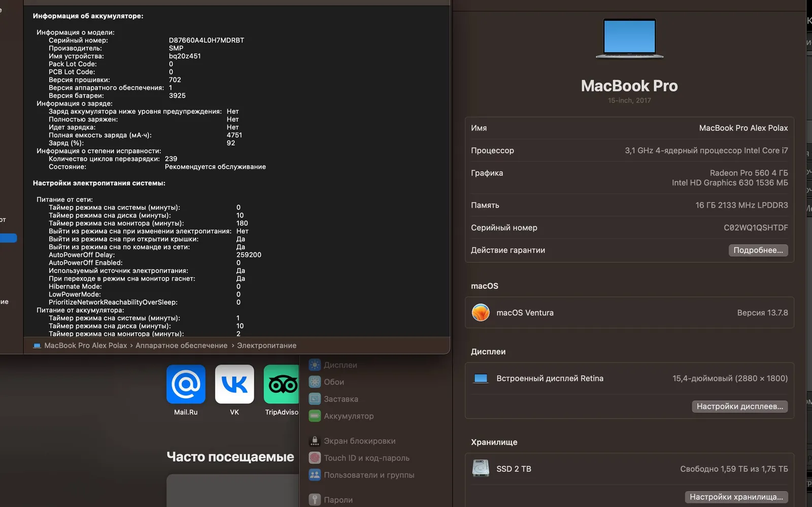Click Версия 13.7.8 text
This screenshot has height=507, width=812.
pos(762,313)
